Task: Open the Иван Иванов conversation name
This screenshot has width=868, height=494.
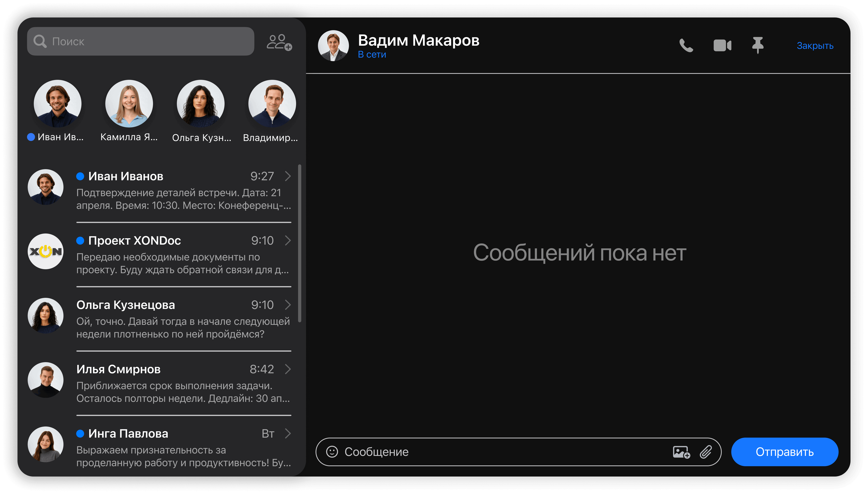Action: [126, 177]
